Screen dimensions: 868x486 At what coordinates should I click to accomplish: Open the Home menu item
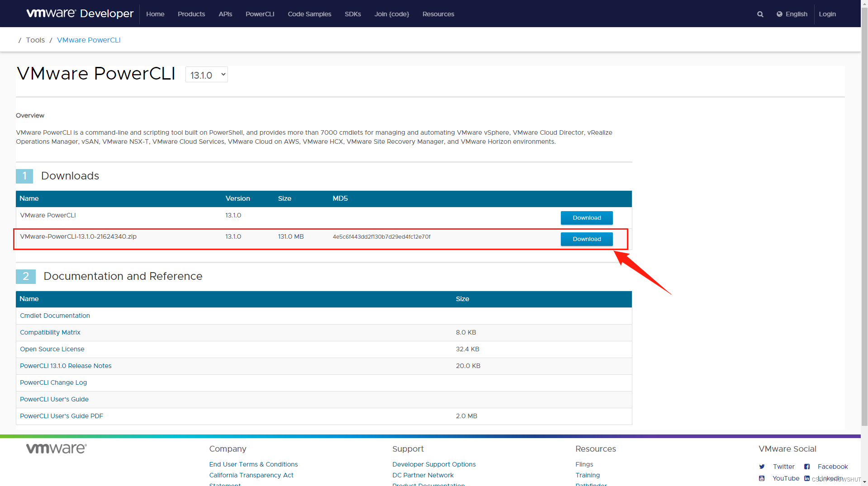155,14
